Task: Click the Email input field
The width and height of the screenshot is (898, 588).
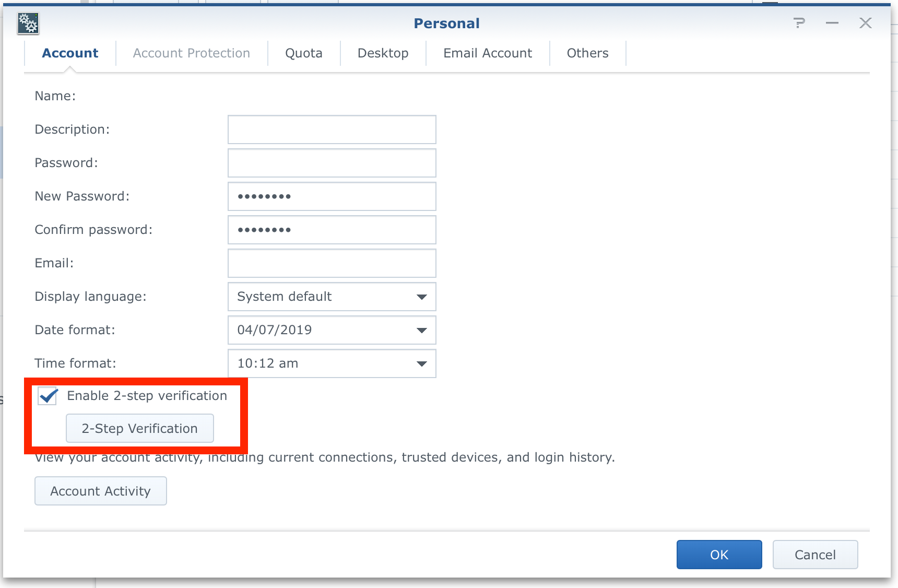Action: click(x=332, y=263)
